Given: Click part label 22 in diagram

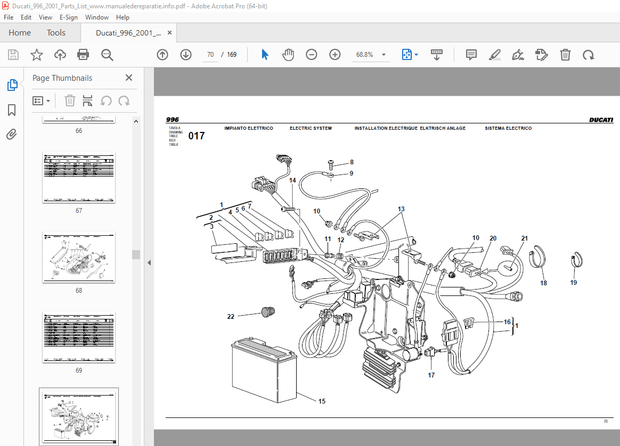Looking at the screenshot, I should 231,316.
